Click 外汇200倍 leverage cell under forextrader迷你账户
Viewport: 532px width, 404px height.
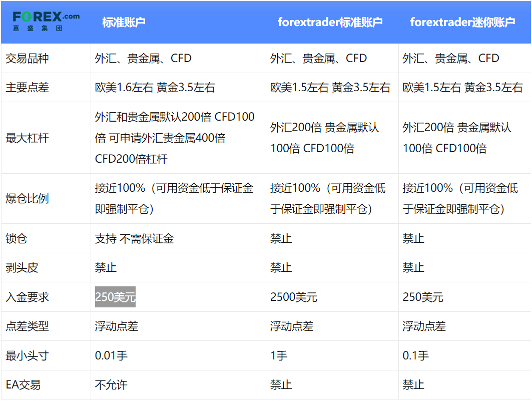click(457, 138)
